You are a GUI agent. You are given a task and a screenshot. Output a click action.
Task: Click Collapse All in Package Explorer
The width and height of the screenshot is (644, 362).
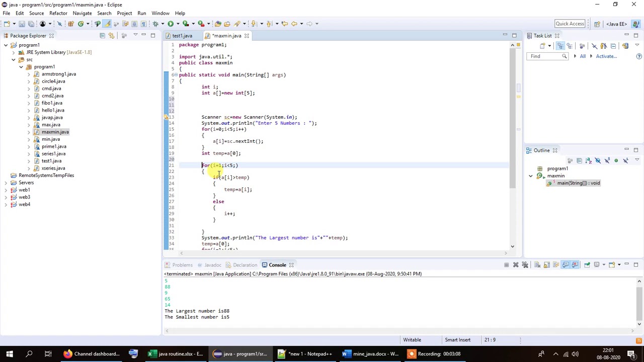pyautogui.click(x=102, y=36)
